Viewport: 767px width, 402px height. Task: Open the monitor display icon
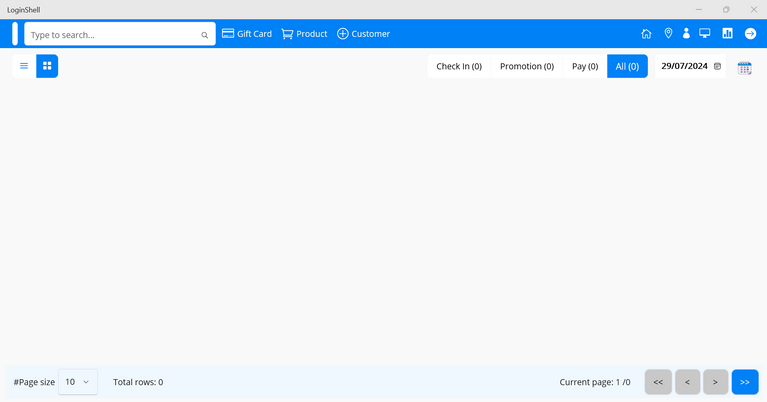[705, 34]
